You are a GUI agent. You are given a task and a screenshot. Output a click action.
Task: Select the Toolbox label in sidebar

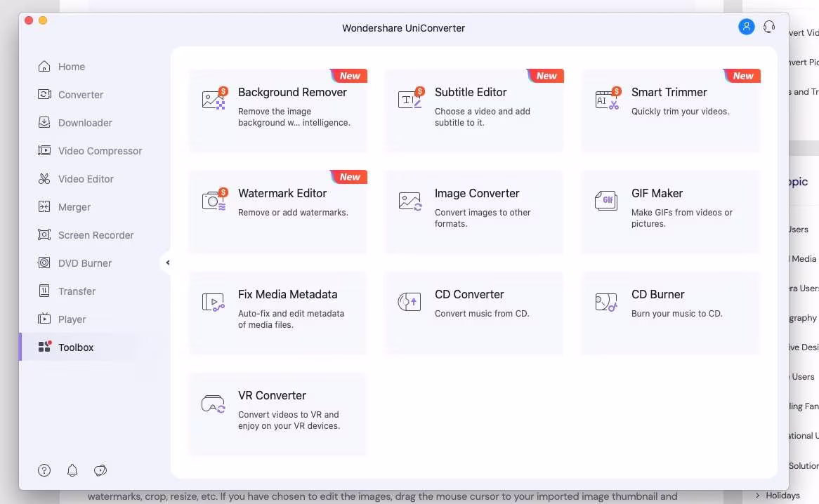(76, 347)
